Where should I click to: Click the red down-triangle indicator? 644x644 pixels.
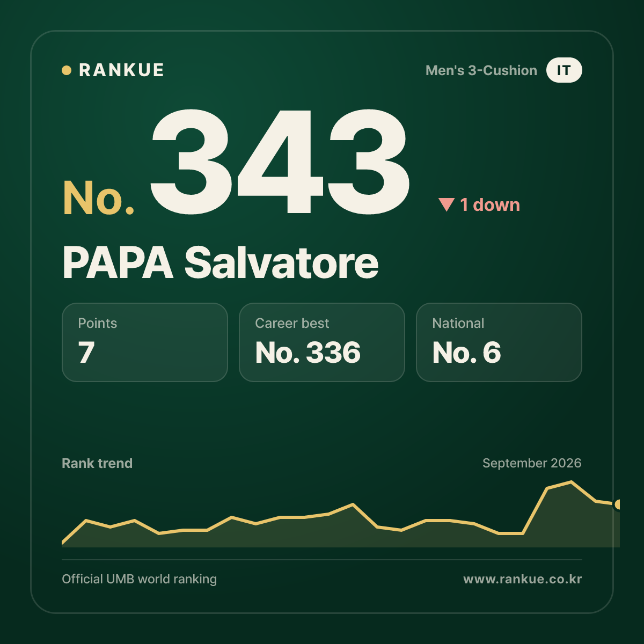(x=447, y=204)
